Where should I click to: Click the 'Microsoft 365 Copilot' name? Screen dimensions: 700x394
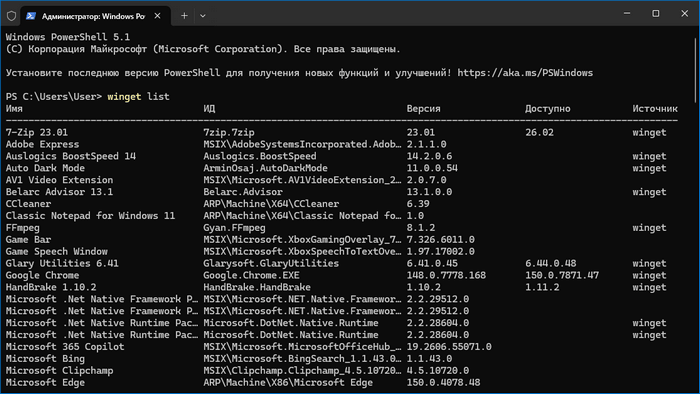coord(65,346)
